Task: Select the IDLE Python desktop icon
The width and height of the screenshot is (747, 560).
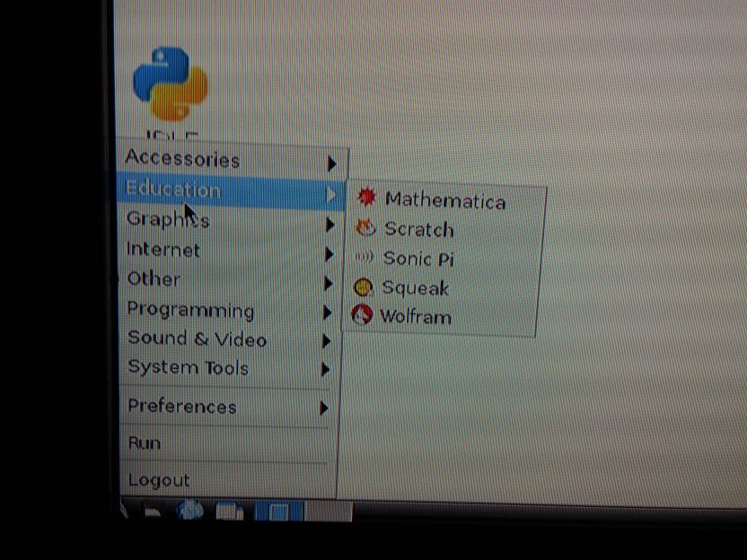Action: (x=171, y=92)
